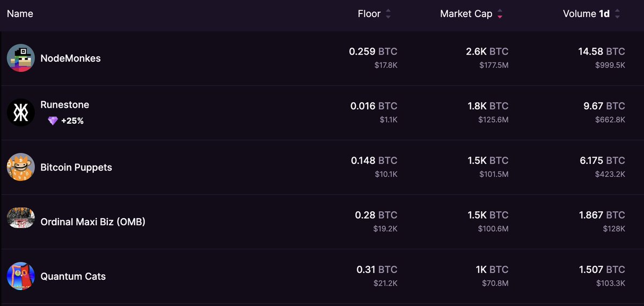Open the Quantum Cats collection name
Screen dimensions: 644x306
[x=73, y=277]
